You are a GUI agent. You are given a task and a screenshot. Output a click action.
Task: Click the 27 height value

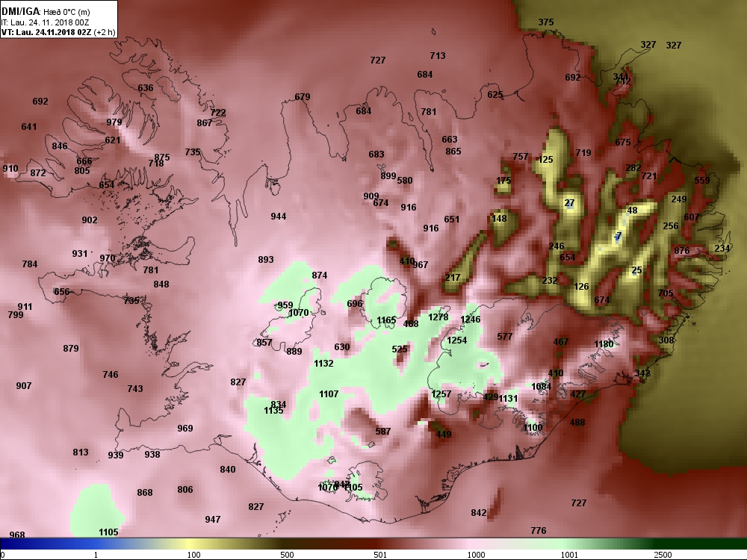569,203
